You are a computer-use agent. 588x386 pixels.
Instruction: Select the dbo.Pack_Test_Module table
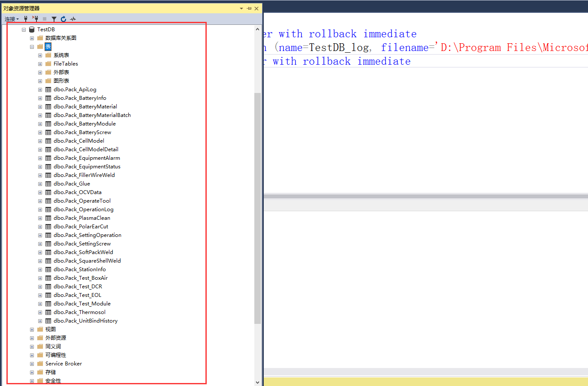(82, 304)
